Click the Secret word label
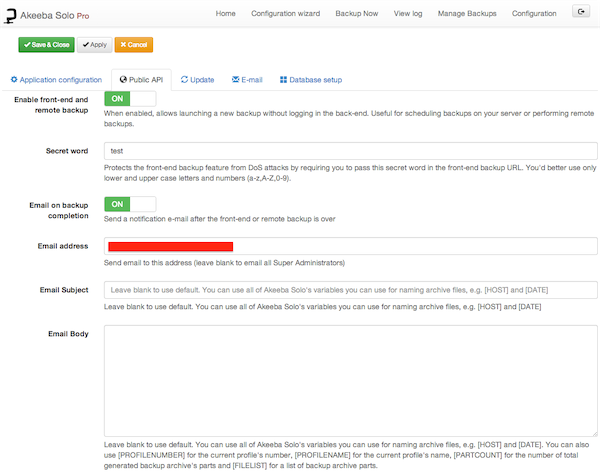The image size is (600, 476). [67, 151]
